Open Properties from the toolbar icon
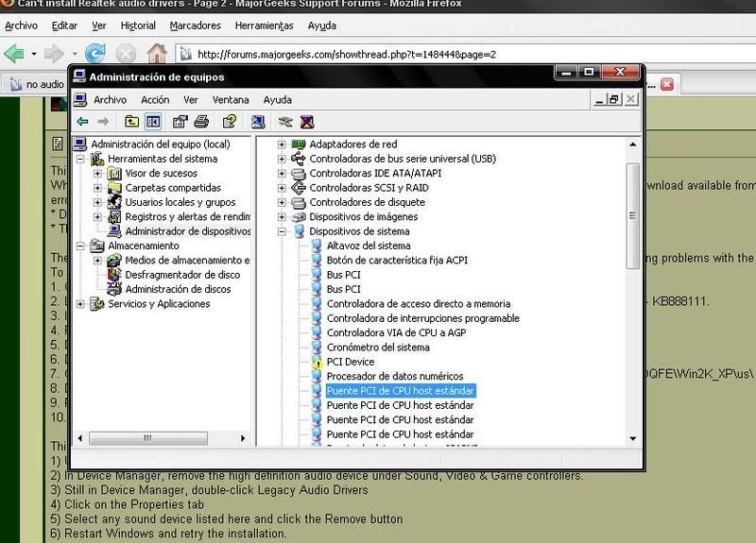The image size is (756, 543). coord(180,121)
